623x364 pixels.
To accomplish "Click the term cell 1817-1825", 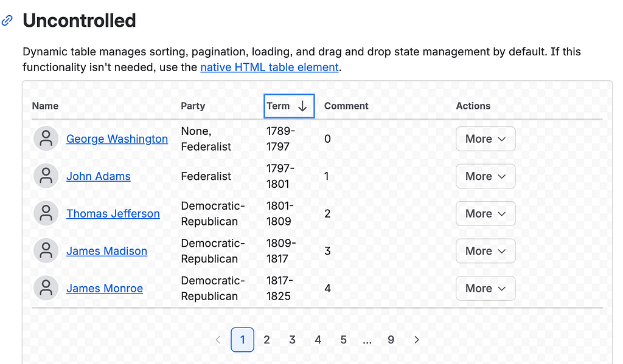I will (x=280, y=288).
